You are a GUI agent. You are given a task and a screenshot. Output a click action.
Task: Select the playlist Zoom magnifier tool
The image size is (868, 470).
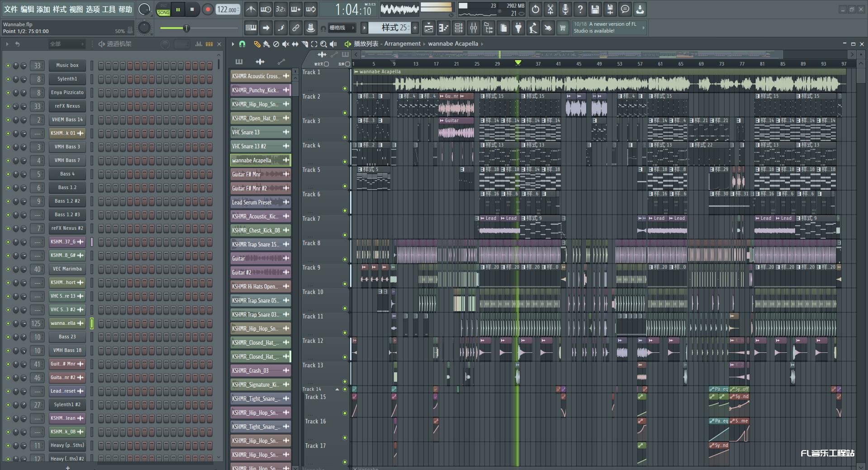323,44
